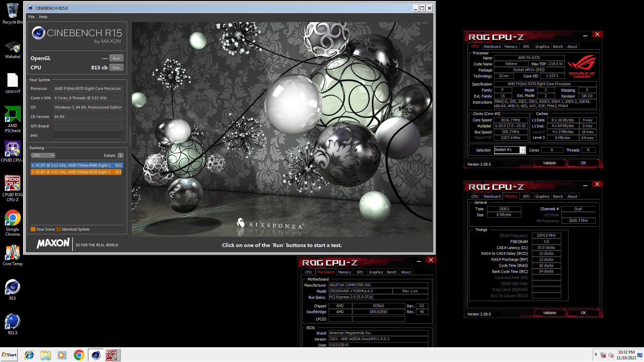Image resolution: width=644 pixels, height=362 pixels.
Task: Click the Identical System legend swatch
Action: click(58, 229)
